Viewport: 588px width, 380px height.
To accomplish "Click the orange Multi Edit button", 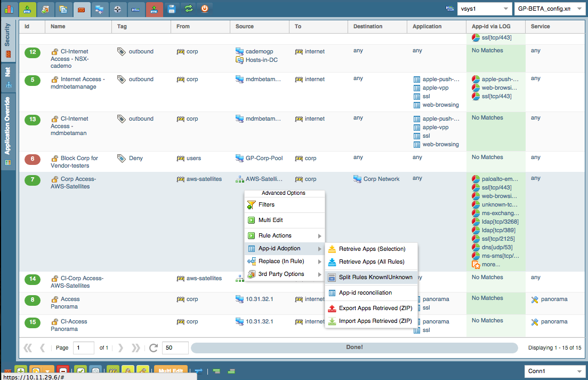I will (x=171, y=371).
